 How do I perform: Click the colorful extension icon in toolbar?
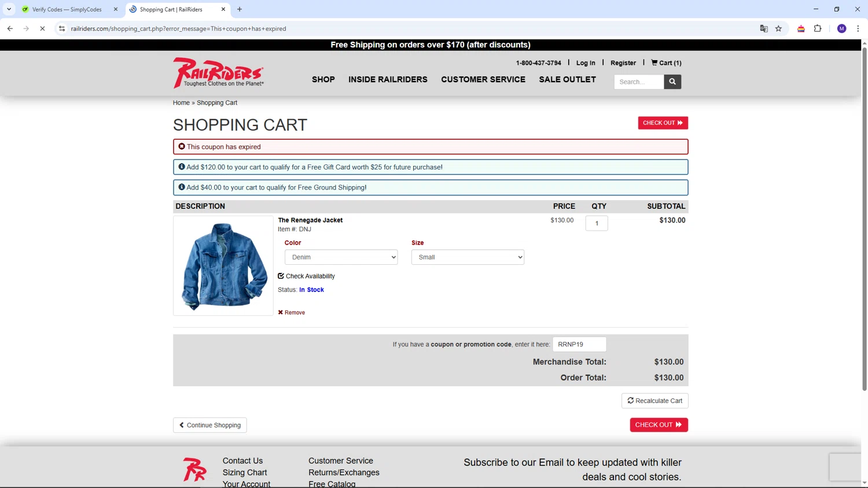click(x=801, y=28)
